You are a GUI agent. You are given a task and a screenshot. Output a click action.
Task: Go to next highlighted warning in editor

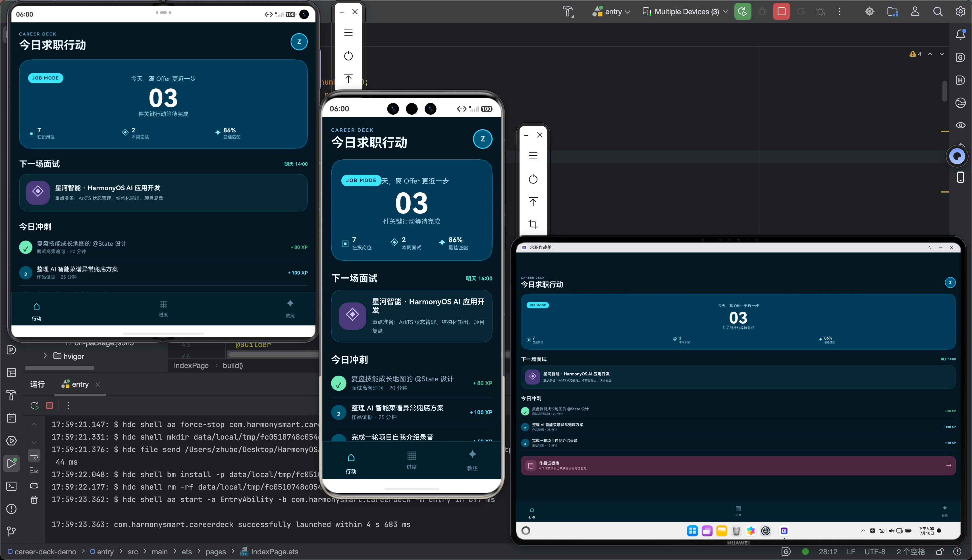pos(942,54)
